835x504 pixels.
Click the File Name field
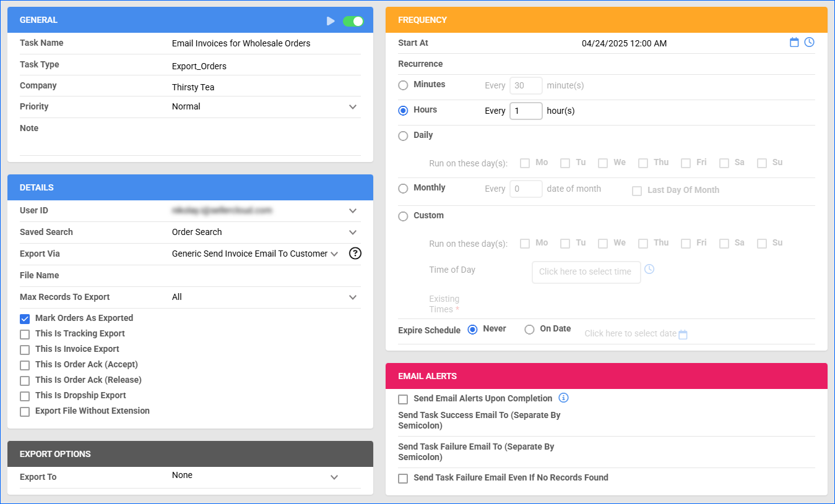pyautogui.click(x=266, y=276)
